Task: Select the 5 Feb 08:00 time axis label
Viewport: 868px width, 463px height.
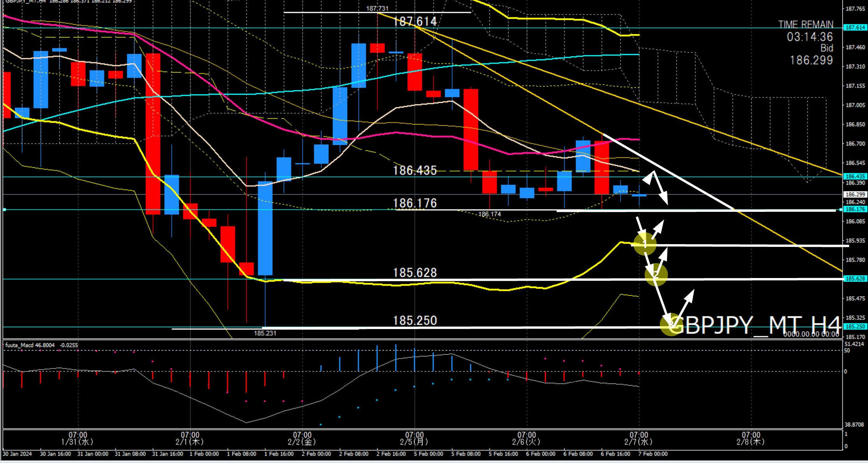Action: [466, 454]
